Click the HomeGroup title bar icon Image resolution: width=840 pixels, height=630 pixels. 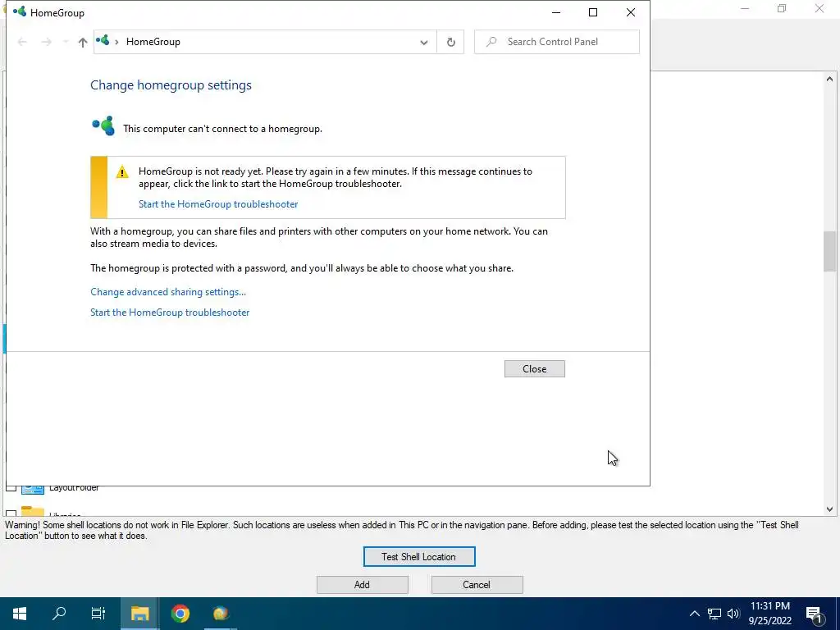pos(20,11)
